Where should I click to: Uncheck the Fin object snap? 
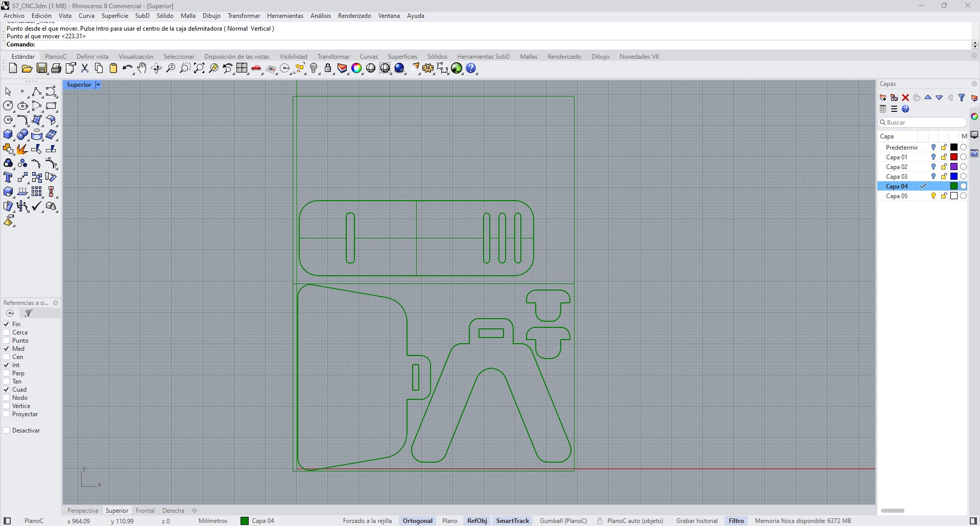[x=7, y=324]
